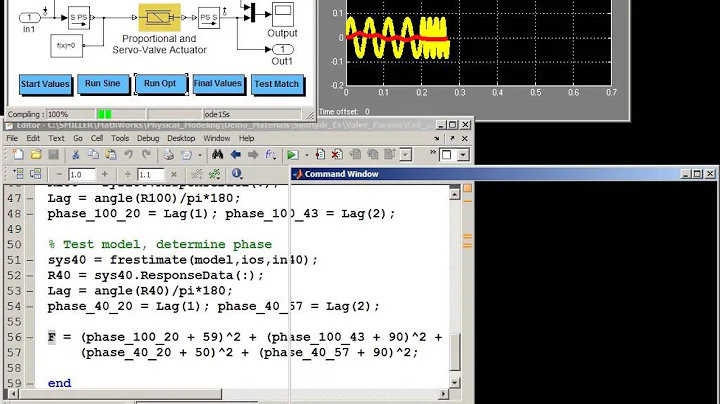Viewport: 720px width, 404px height.
Task: Click the Editor vertical scrollbar up arrow
Action: click(x=455, y=195)
